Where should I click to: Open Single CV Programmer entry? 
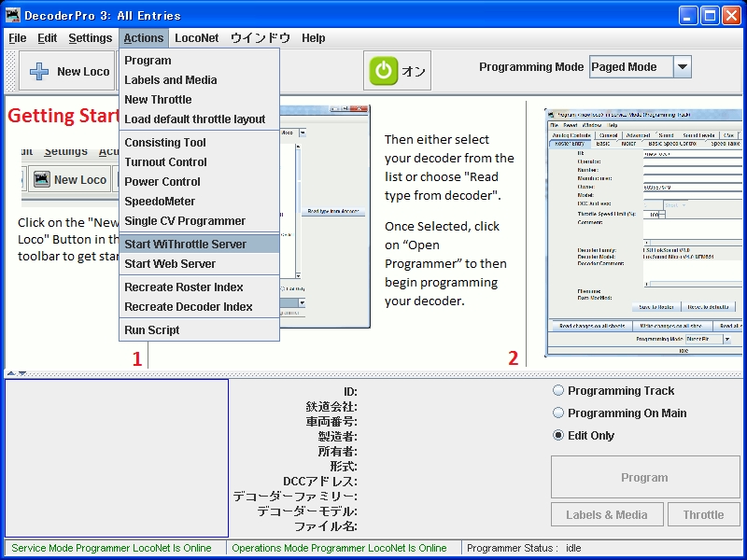coord(199,221)
